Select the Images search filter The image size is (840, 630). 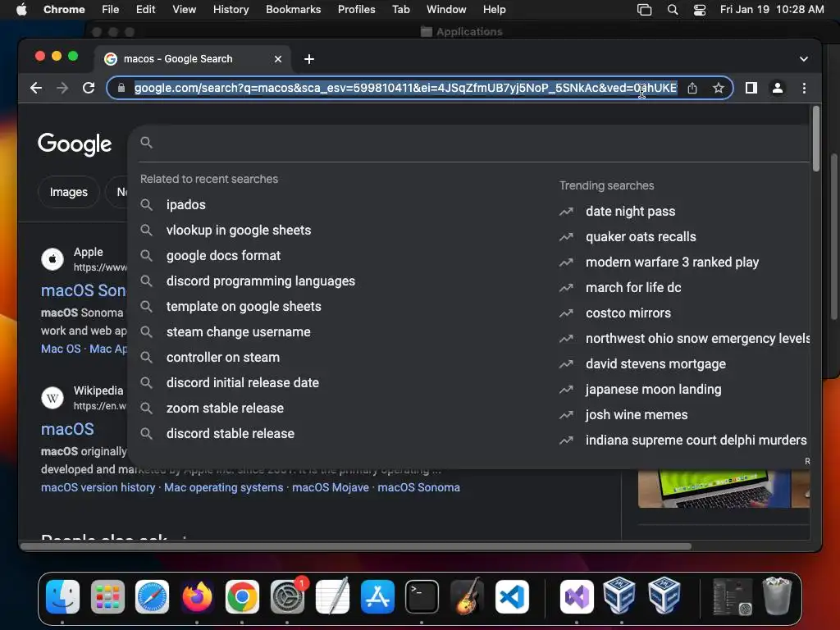(x=69, y=192)
